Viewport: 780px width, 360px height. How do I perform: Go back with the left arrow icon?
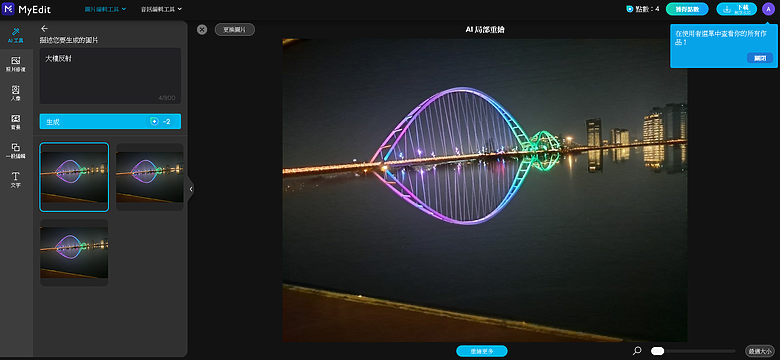pos(44,28)
